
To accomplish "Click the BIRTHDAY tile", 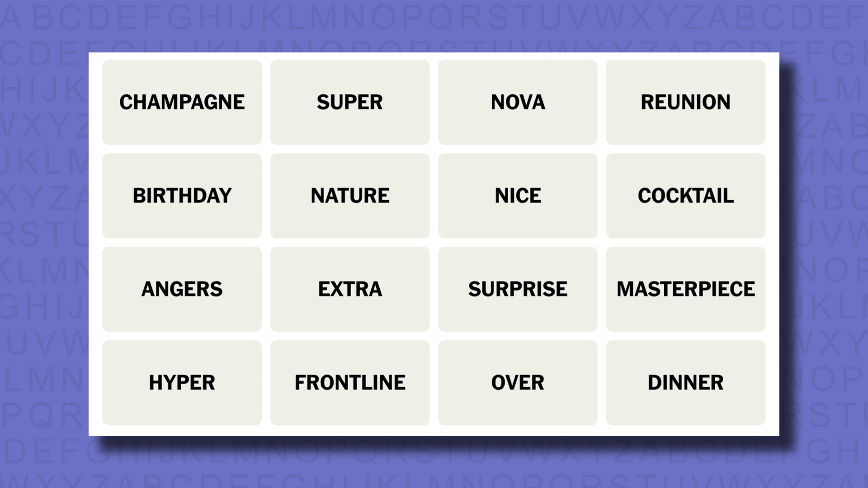I will pyautogui.click(x=182, y=196).
